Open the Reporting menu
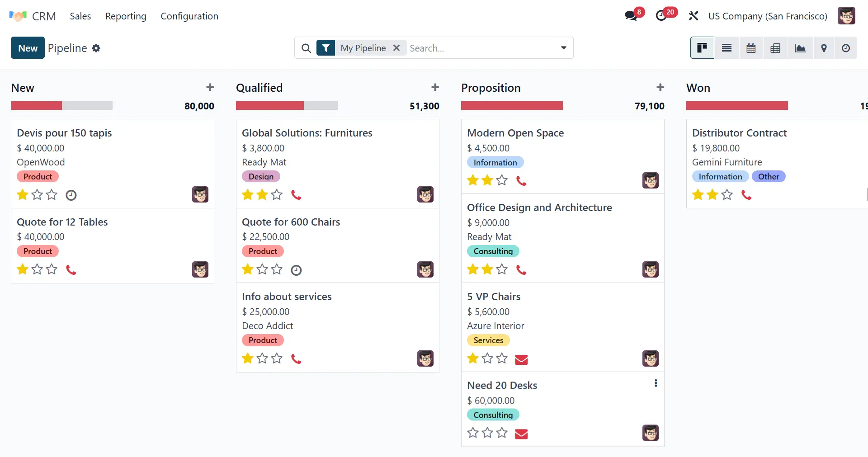 tap(126, 16)
